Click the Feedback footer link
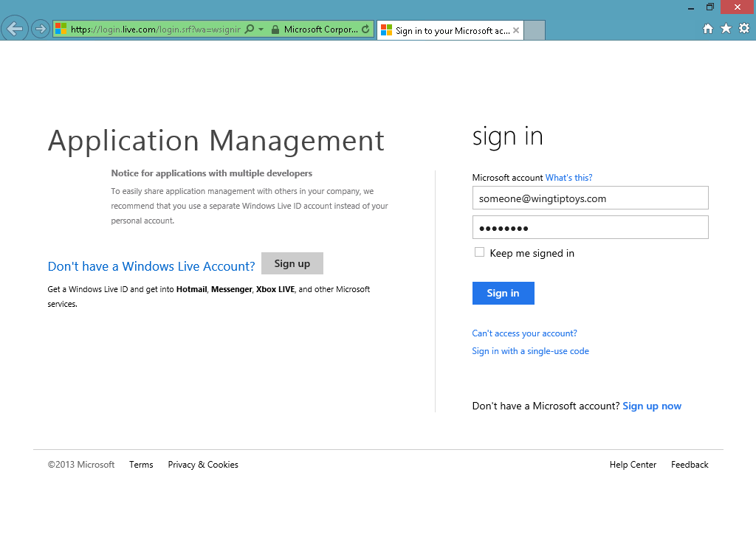The height and width of the screenshot is (537, 756). point(690,465)
